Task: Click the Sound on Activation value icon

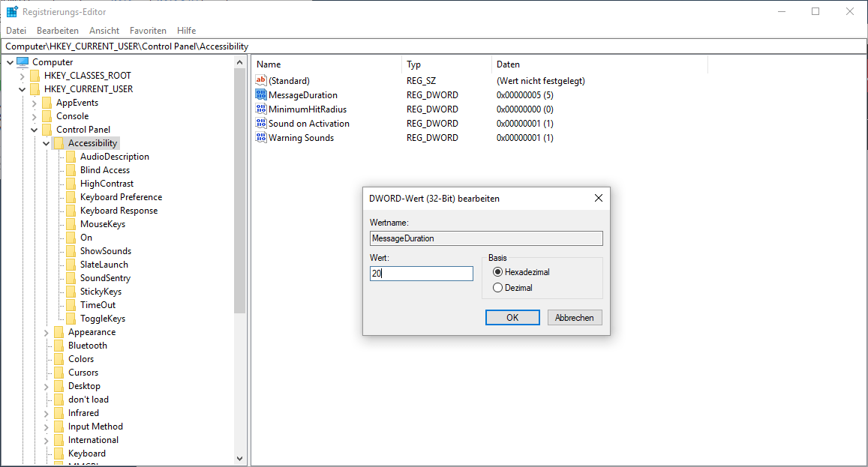Action: point(261,124)
